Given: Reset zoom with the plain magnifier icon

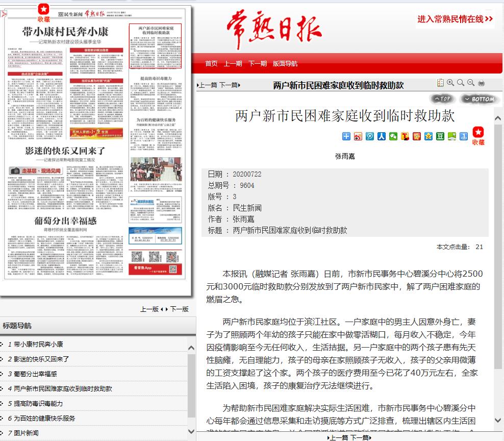Looking at the screenshot, I should (461, 83).
